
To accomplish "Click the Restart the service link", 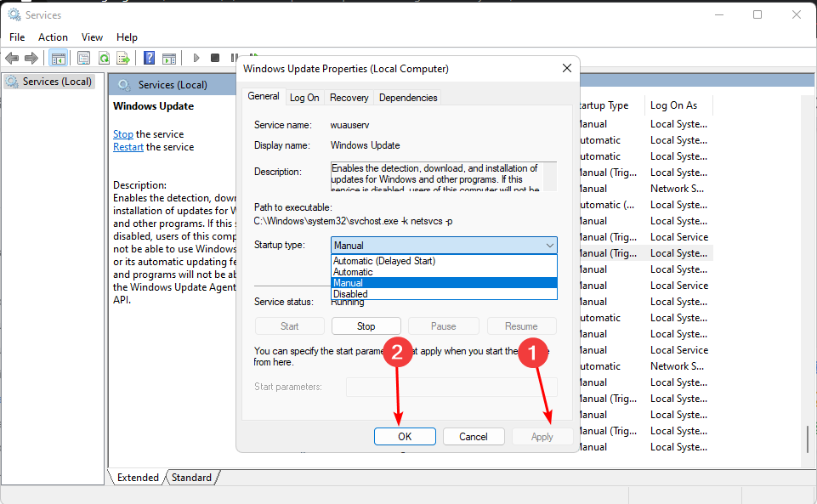I will (x=128, y=147).
